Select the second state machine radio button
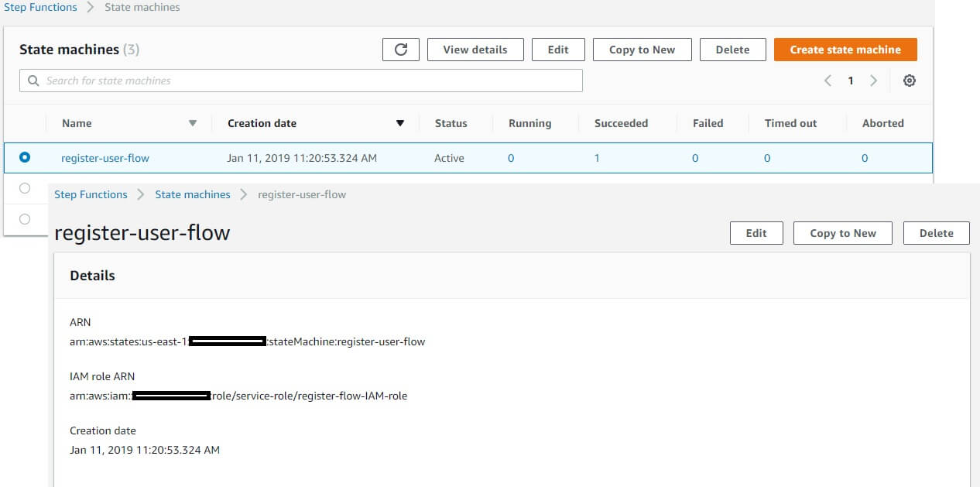 [x=25, y=188]
